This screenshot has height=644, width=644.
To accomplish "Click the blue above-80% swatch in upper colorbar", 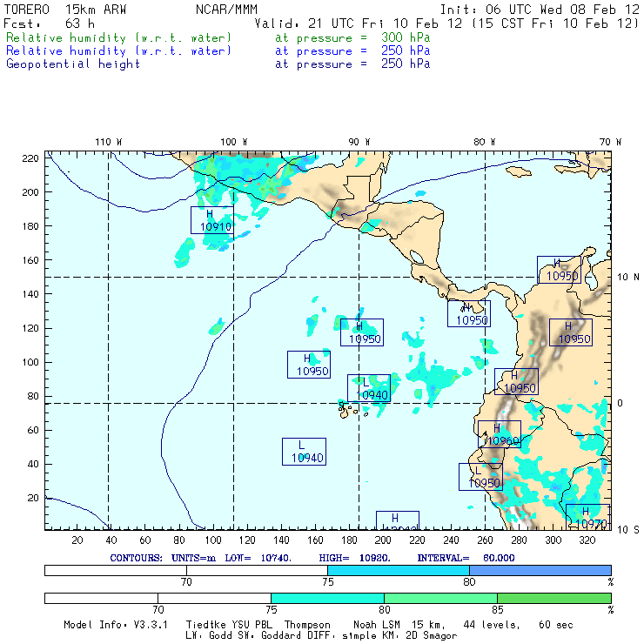I will [540, 570].
